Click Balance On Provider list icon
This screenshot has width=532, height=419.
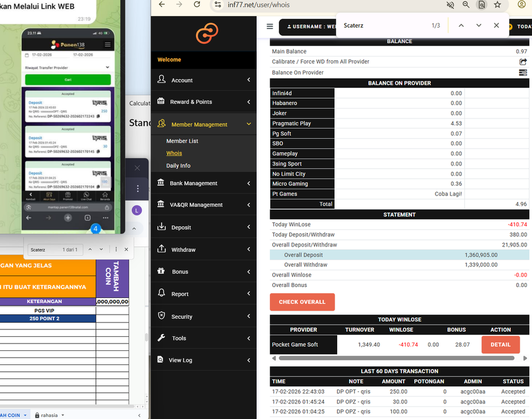(x=523, y=73)
